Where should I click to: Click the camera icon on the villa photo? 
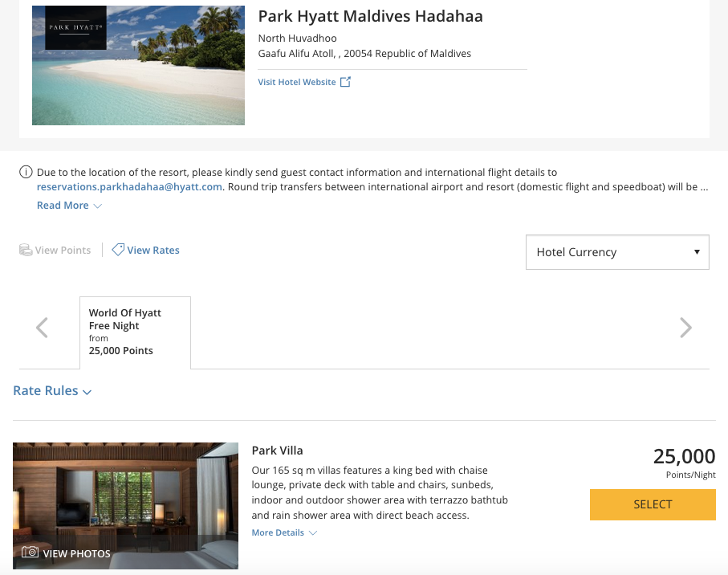pyautogui.click(x=31, y=553)
